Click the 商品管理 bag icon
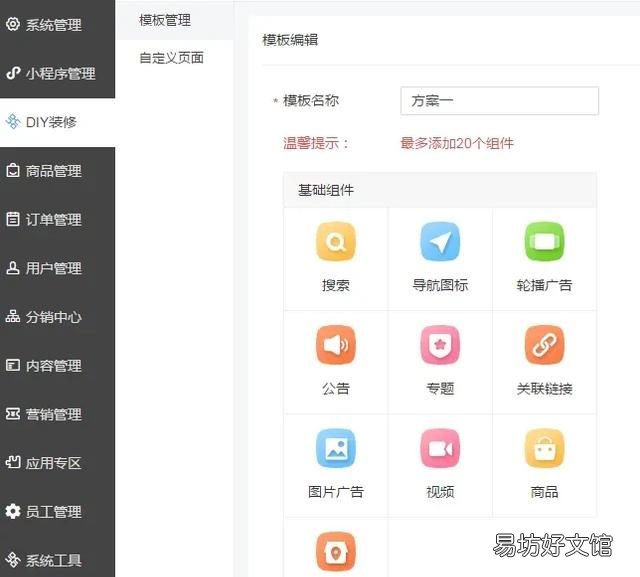 tap(13, 171)
